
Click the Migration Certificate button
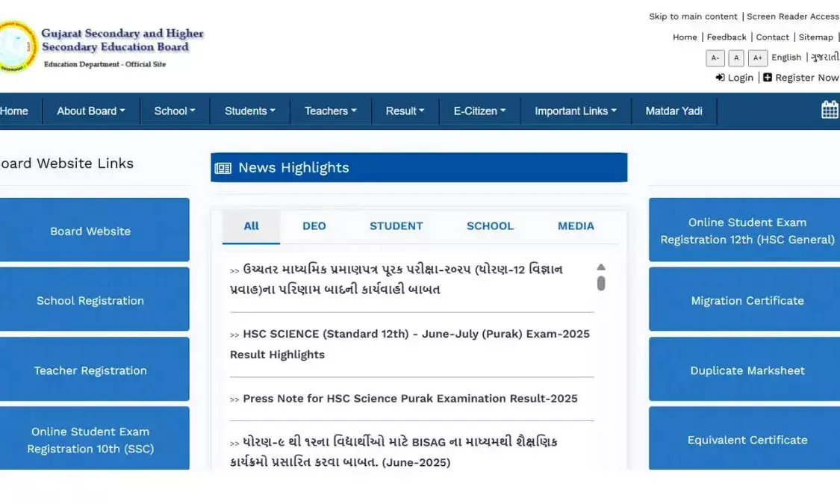(747, 300)
